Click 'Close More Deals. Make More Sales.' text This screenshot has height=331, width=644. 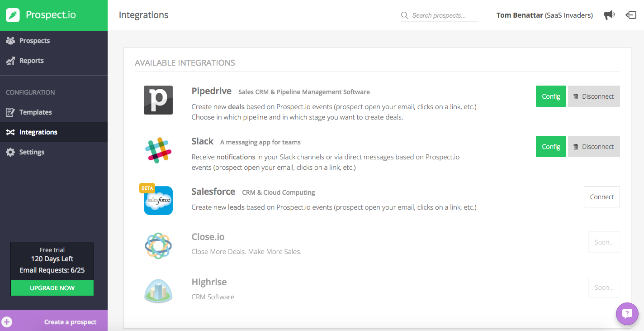point(246,251)
